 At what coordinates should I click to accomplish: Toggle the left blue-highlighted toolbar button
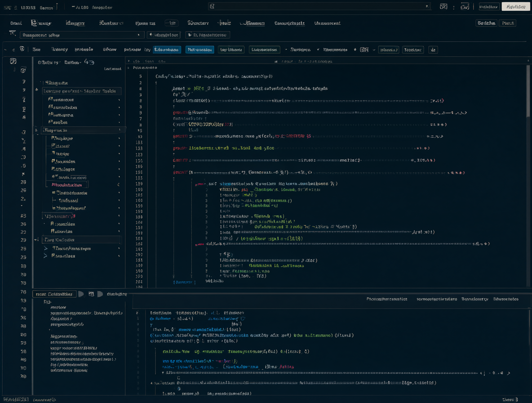tap(167, 49)
